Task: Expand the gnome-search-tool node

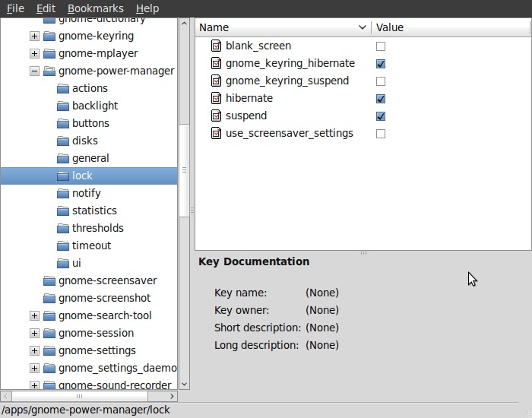Action: (34, 315)
